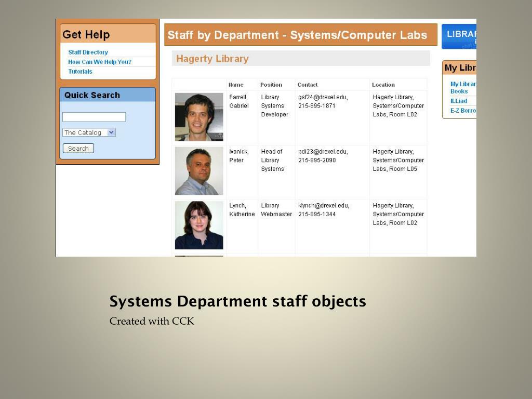The height and width of the screenshot is (399, 532).
Task: Click the blue Library chat banner
Action: (459, 36)
